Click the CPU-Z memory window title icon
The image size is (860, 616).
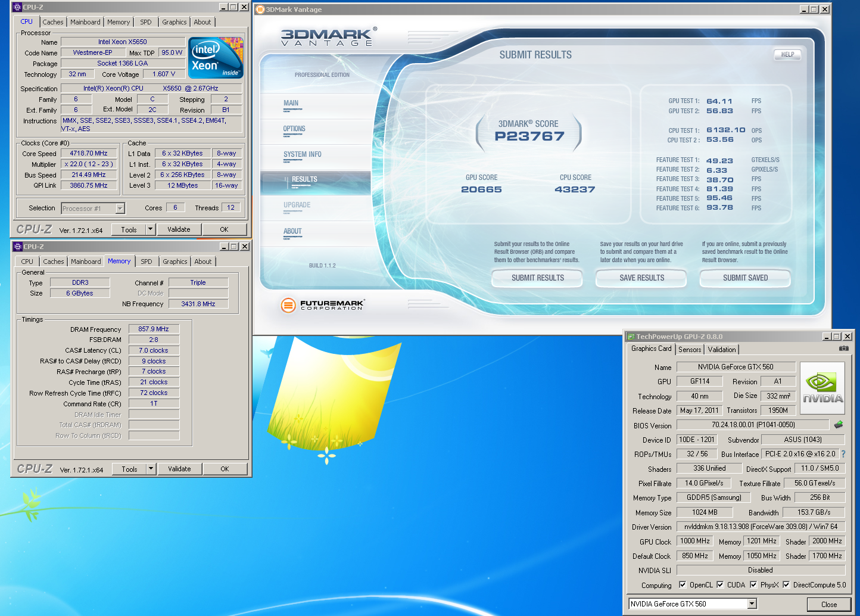17,247
